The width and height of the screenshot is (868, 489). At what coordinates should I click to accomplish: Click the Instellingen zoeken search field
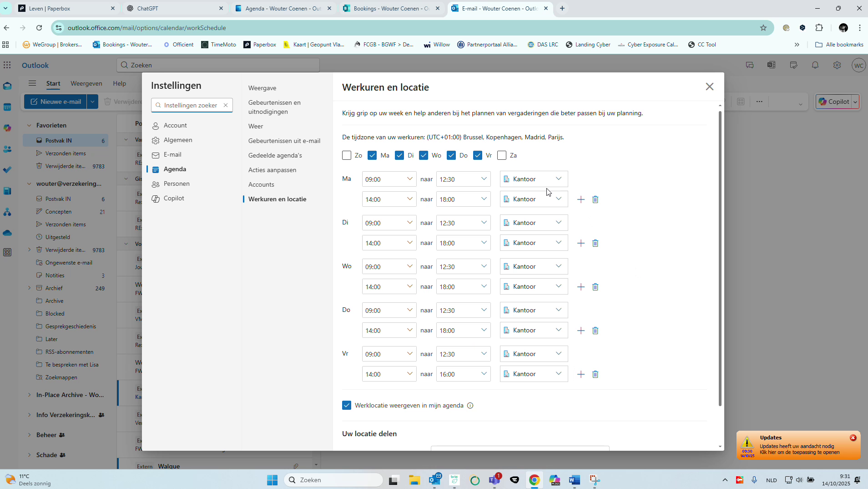tap(191, 105)
